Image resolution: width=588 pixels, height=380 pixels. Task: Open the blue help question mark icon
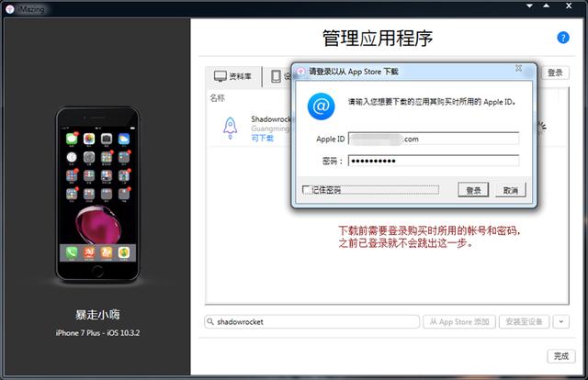tap(563, 38)
